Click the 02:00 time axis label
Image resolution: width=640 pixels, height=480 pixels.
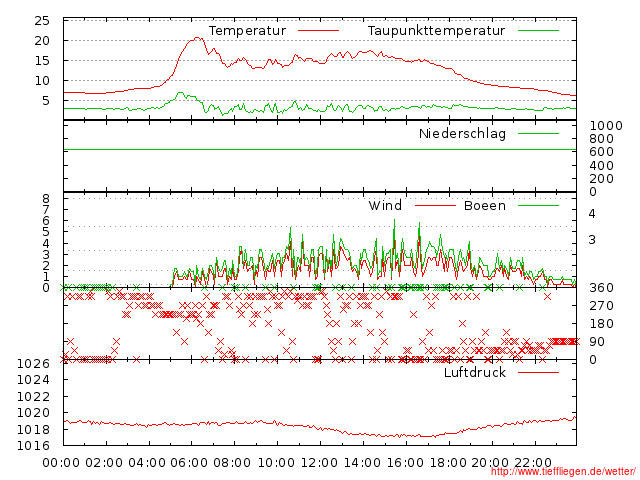tap(104, 462)
